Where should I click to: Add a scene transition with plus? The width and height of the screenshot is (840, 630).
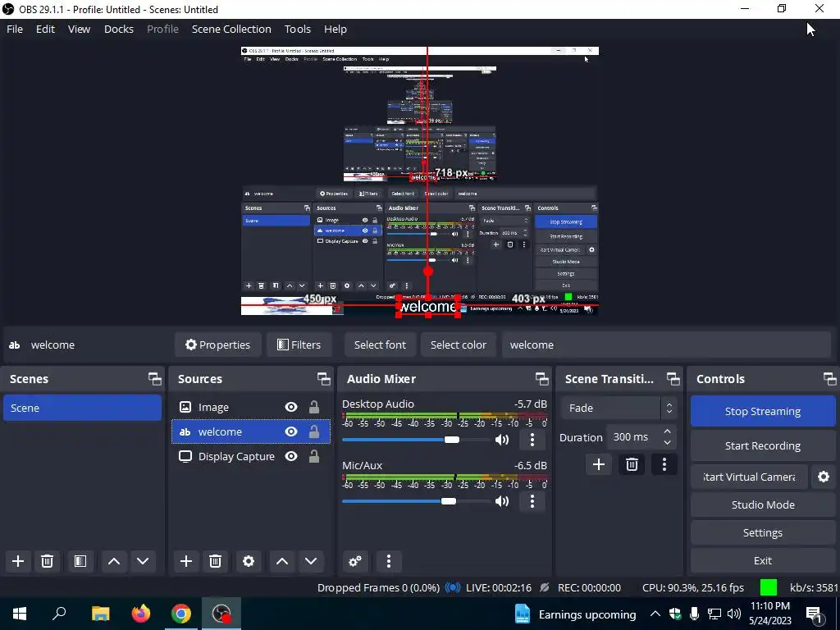[x=599, y=464]
